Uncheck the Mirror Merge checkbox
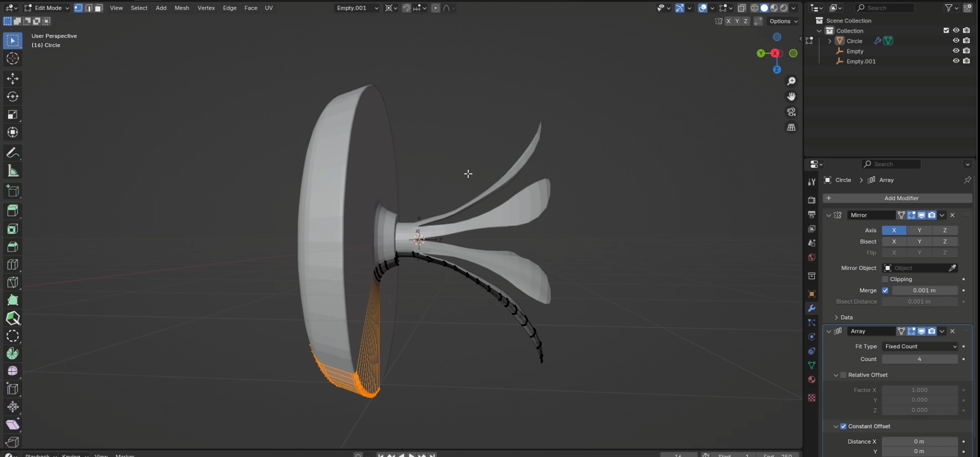 [x=885, y=290]
